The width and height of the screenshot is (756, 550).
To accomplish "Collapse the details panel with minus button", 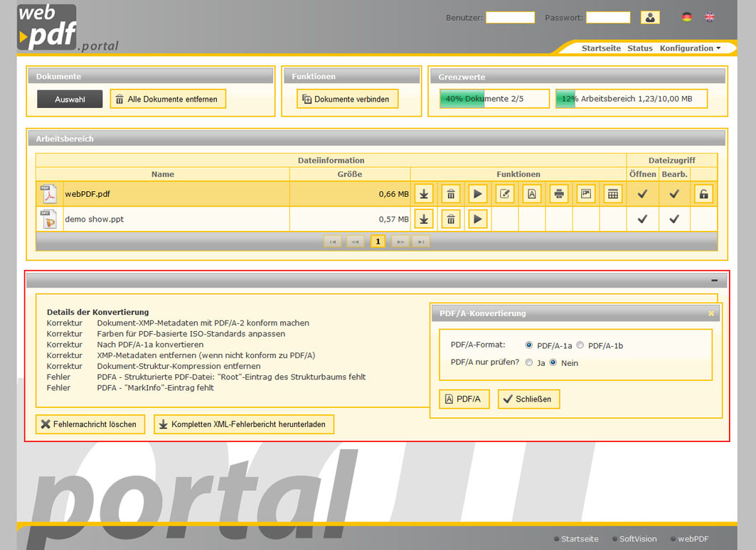I will (x=714, y=281).
